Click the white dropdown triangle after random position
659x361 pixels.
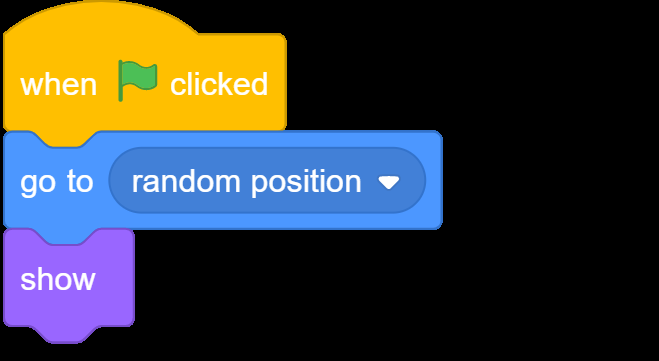pos(388,182)
